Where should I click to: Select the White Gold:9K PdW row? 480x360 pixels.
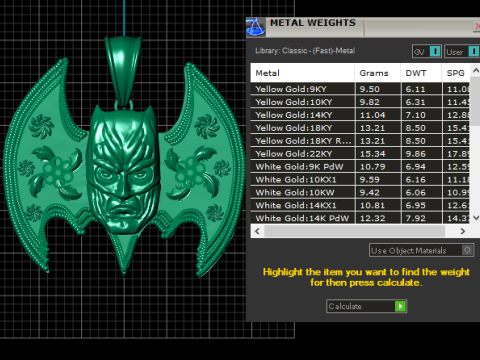click(x=360, y=167)
